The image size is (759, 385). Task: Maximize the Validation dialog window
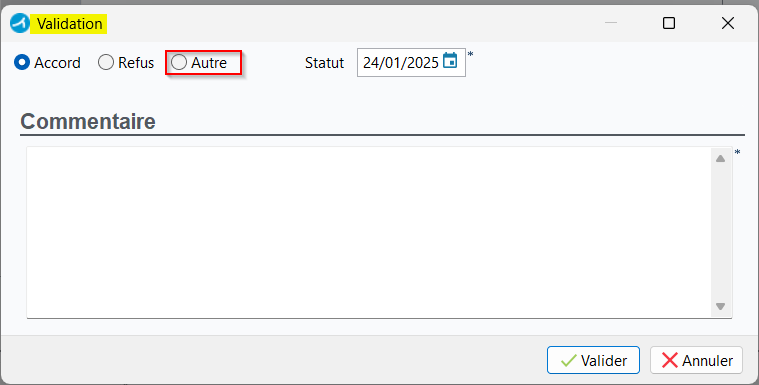click(x=669, y=23)
